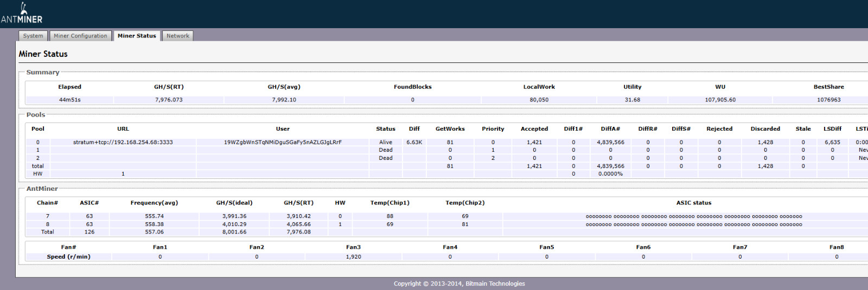Click the BestShare value 1076963
This screenshot has height=290, width=868.
(x=829, y=100)
